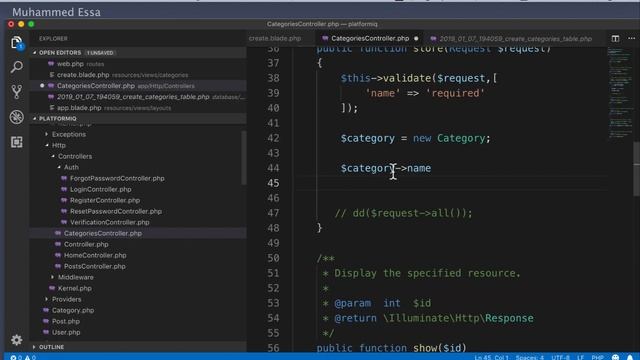Screen dimensions: 640x360
Task: Collapse the Controllers folder
Action: click(x=75, y=156)
